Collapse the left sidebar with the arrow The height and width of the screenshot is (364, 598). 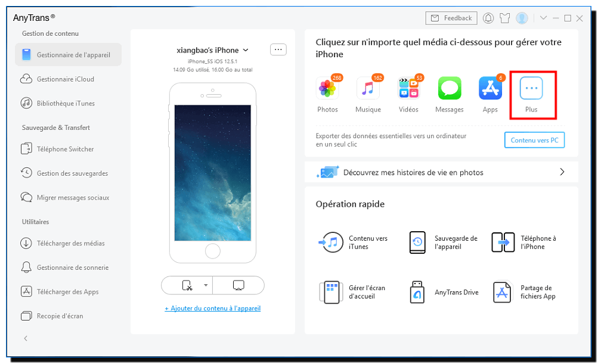pyautogui.click(x=26, y=338)
